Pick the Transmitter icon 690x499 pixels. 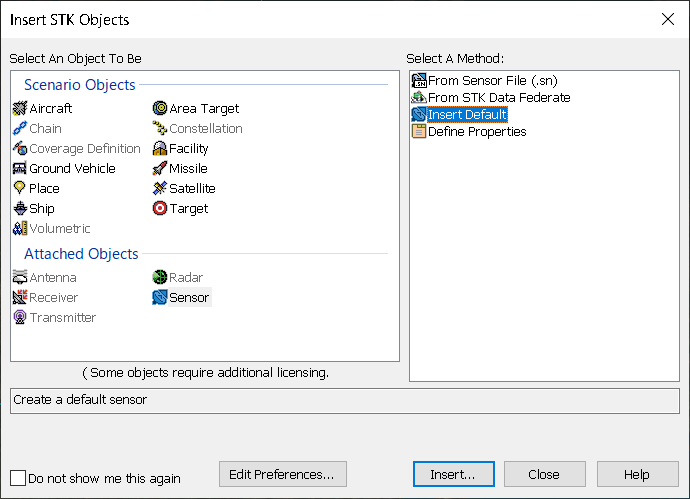coord(20,317)
